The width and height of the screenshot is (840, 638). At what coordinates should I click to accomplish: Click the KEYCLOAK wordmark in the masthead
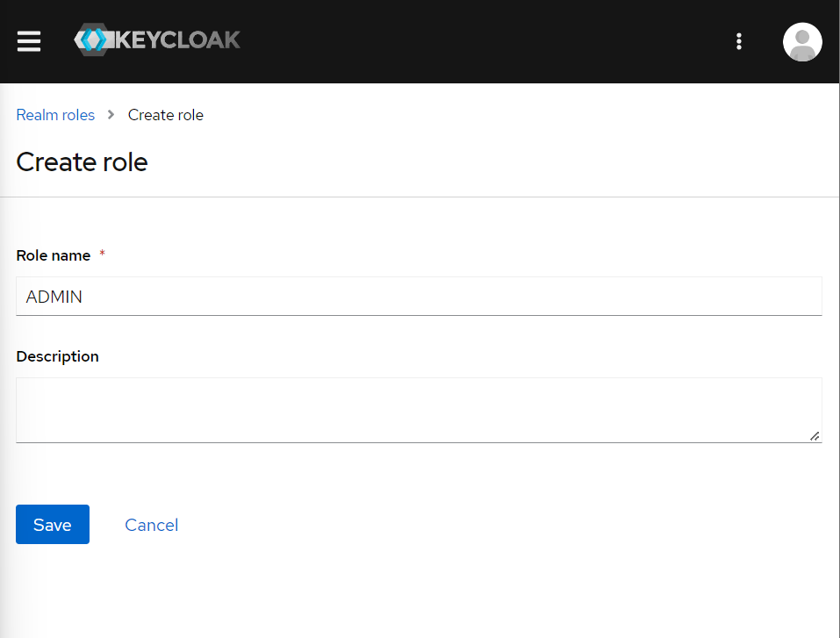[x=176, y=39]
